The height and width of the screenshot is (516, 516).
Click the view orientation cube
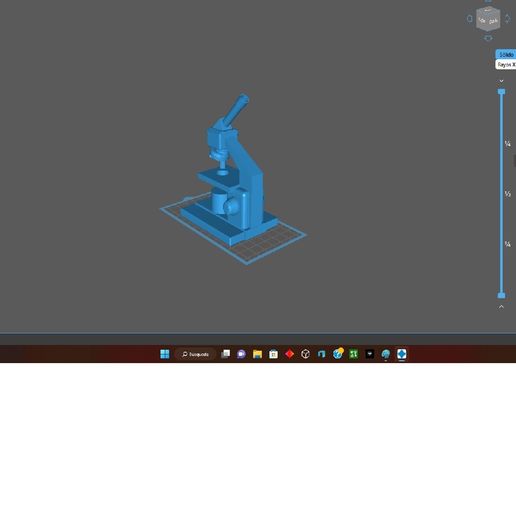pos(488,19)
